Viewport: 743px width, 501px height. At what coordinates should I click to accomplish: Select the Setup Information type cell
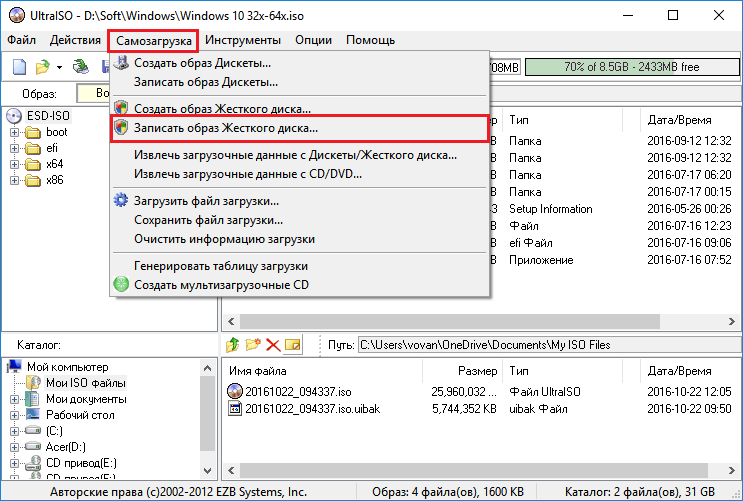[551, 209]
